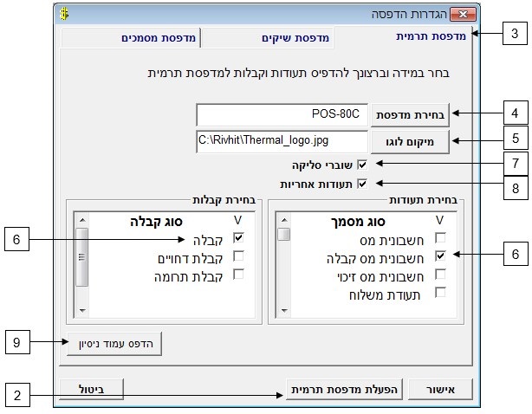Click the בחירת מדפסת button
The width and height of the screenshot is (532, 414).
[x=410, y=115]
